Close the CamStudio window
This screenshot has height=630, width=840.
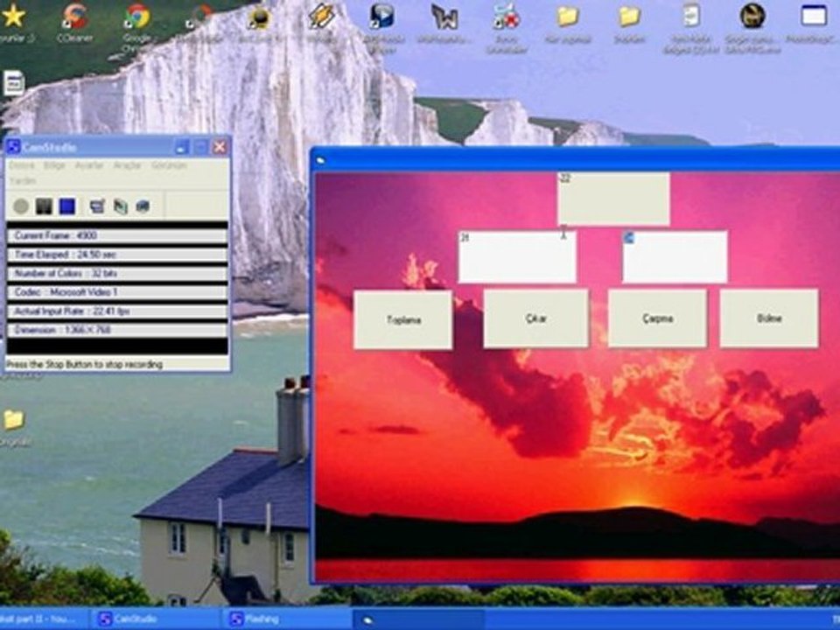220,147
